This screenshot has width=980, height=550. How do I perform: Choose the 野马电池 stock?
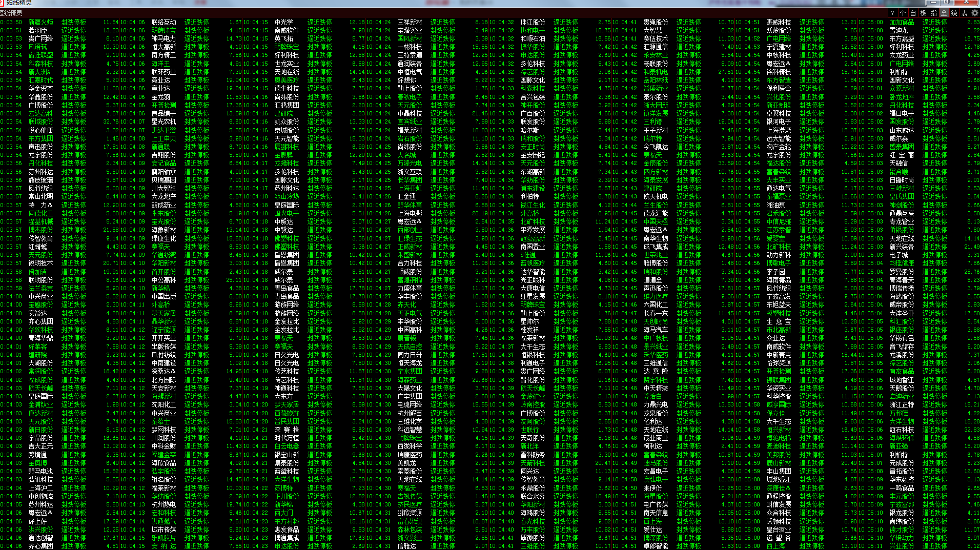(40, 471)
